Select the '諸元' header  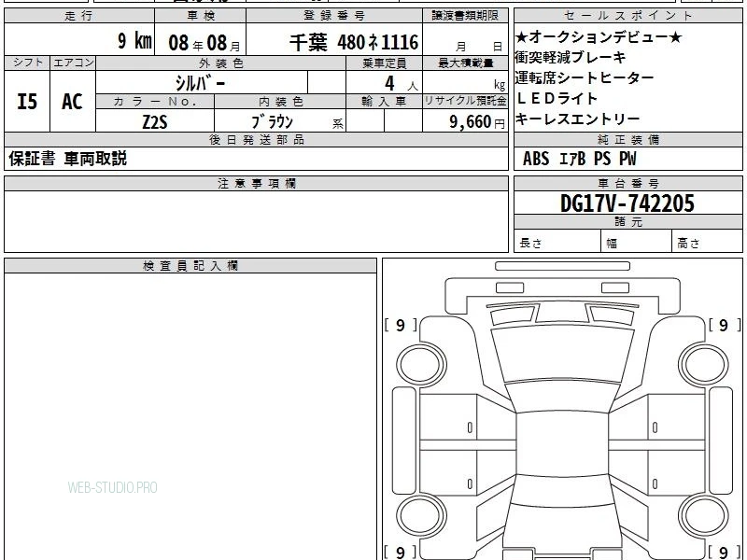[x=628, y=222]
